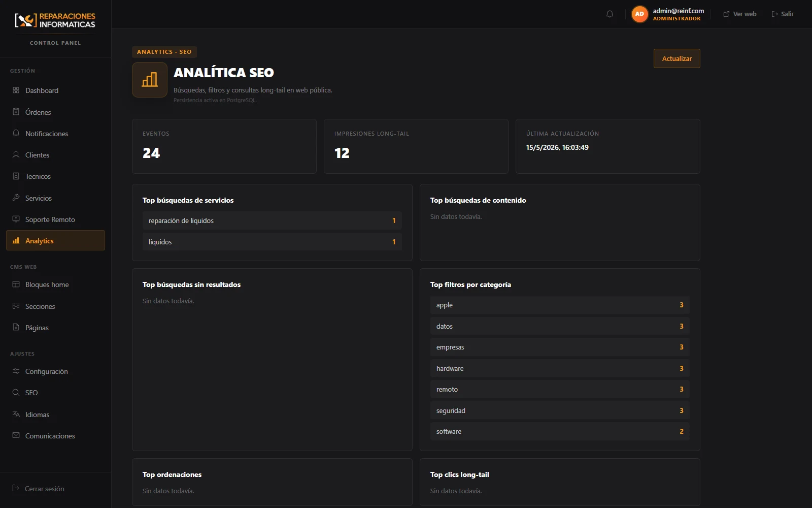Image resolution: width=812 pixels, height=508 pixels.
Task: Click the Cerrar sesión exit icon
Action: tap(16, 488)
